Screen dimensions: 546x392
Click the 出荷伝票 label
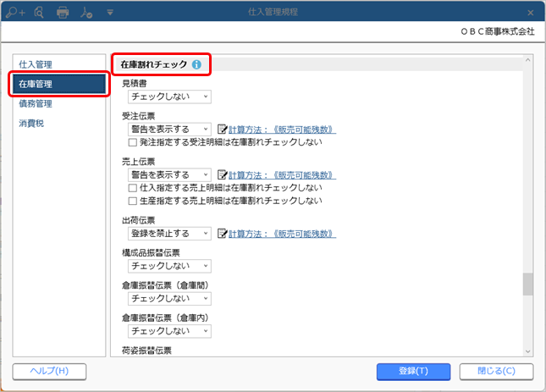[138, 220]
